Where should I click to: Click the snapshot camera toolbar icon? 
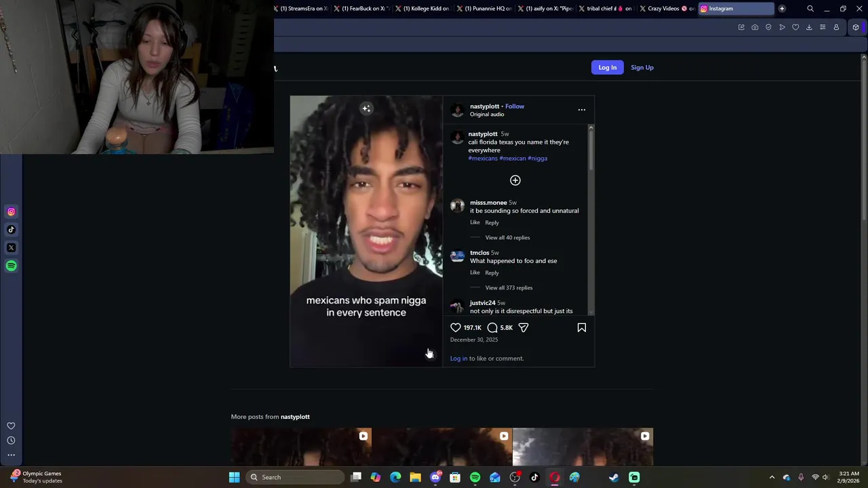[x=755, y=27]
